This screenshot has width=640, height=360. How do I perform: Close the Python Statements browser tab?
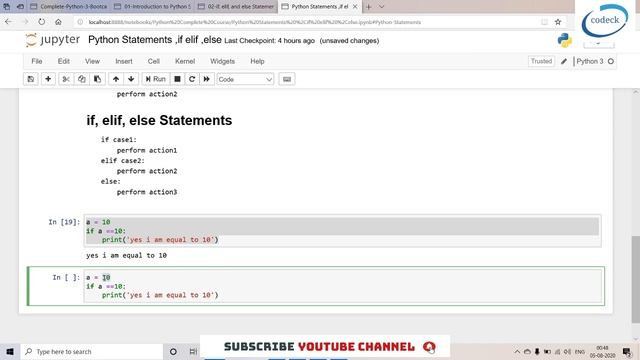pos(355,7)
